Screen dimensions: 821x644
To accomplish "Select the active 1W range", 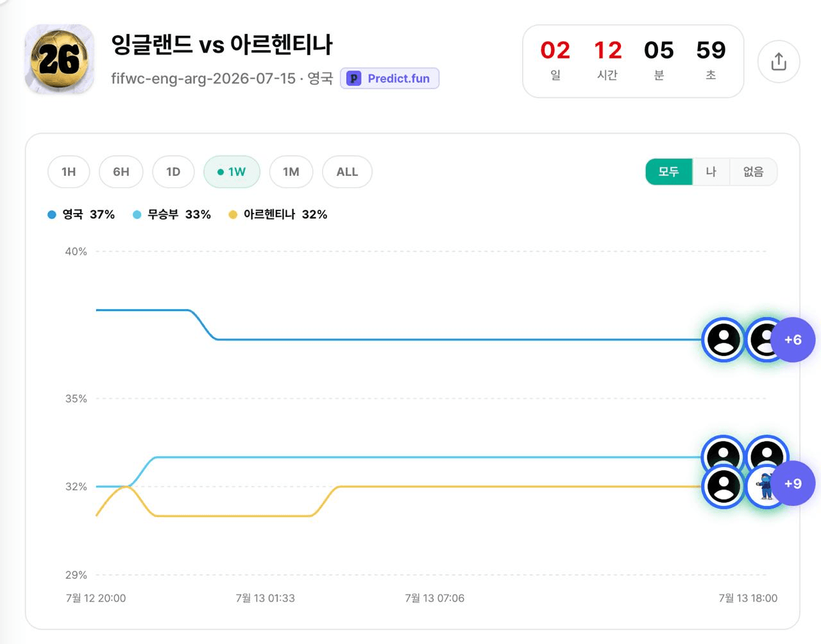I will 232,172.
